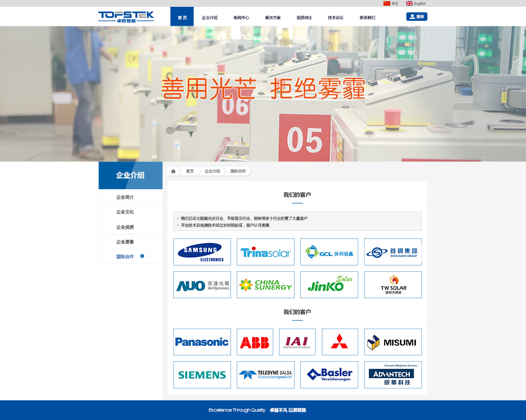Screen dimensions: 526x420
Task: Open the Advantech 研華科技 logo tile
Action: (393, 375)
